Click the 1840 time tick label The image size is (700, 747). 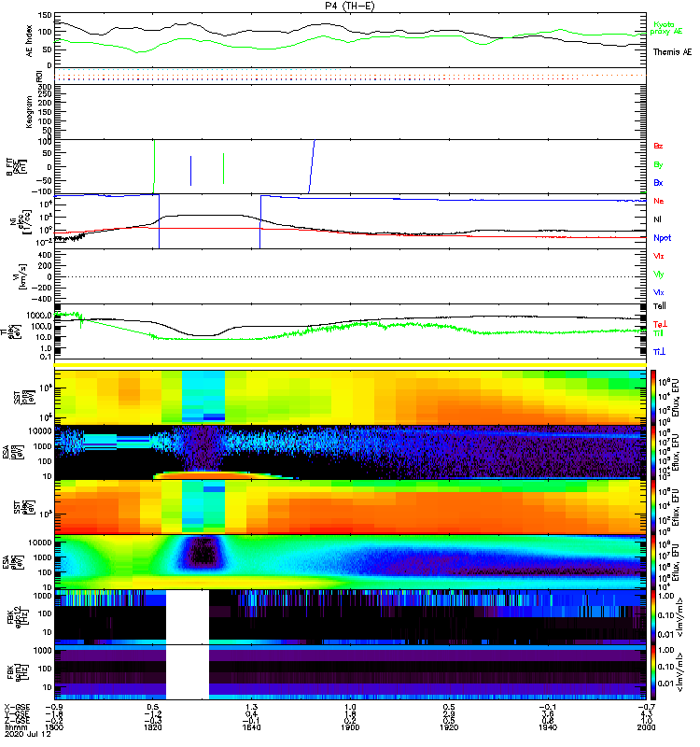pyautogui.click(x=251, y=727)
